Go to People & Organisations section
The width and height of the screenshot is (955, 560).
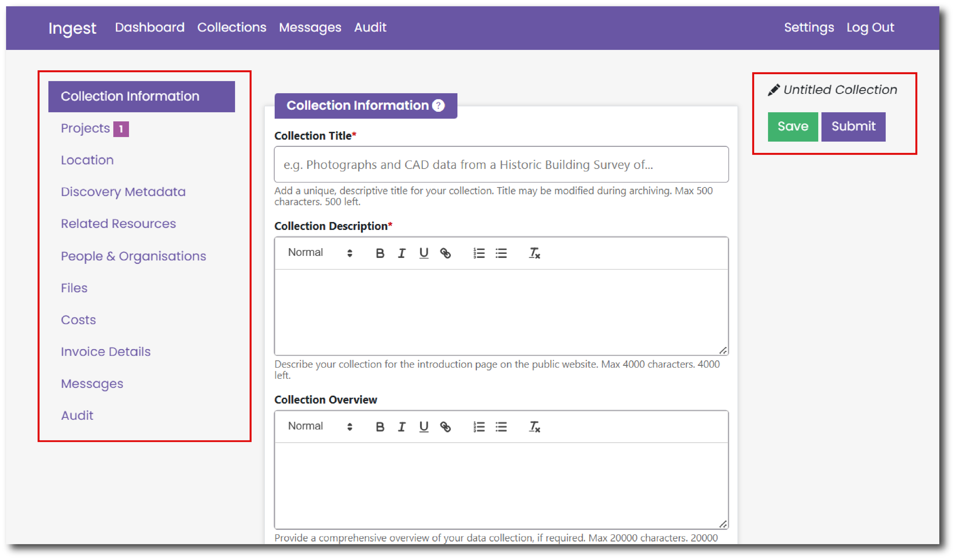133,257
